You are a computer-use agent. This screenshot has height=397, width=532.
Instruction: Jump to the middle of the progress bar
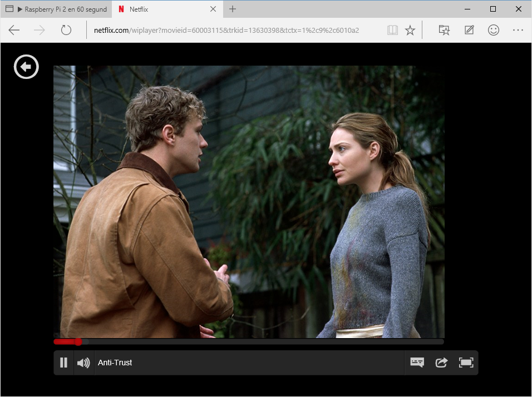click(249, 342)
